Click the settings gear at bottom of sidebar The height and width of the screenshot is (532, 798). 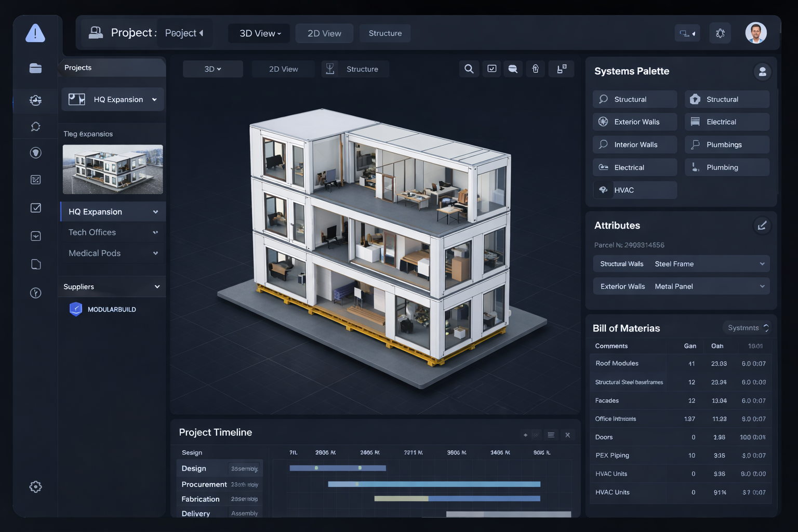pos(35,487)
